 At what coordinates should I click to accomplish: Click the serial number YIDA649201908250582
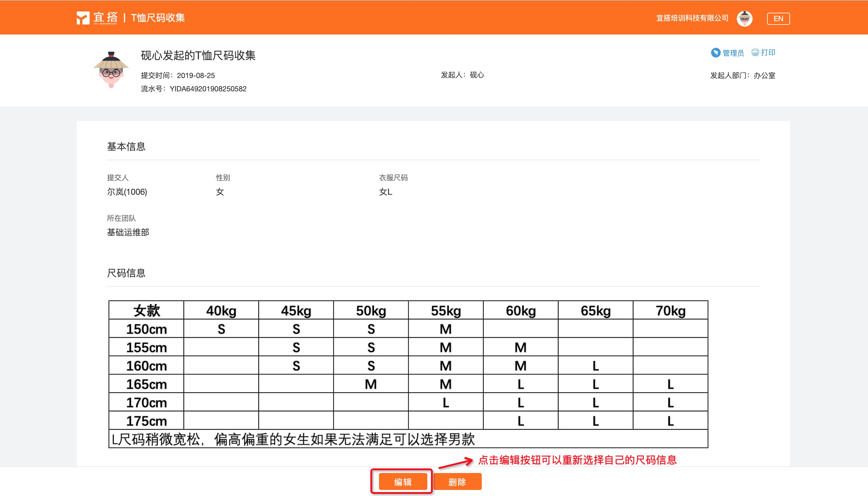click(x=208, y=89)
